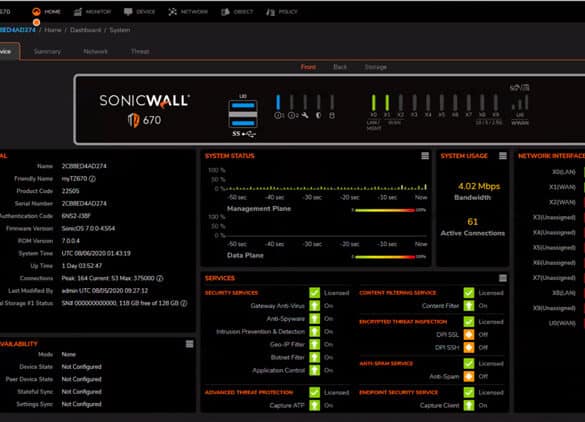Click the Intrusion Prevention & Detection status icon

315,332
